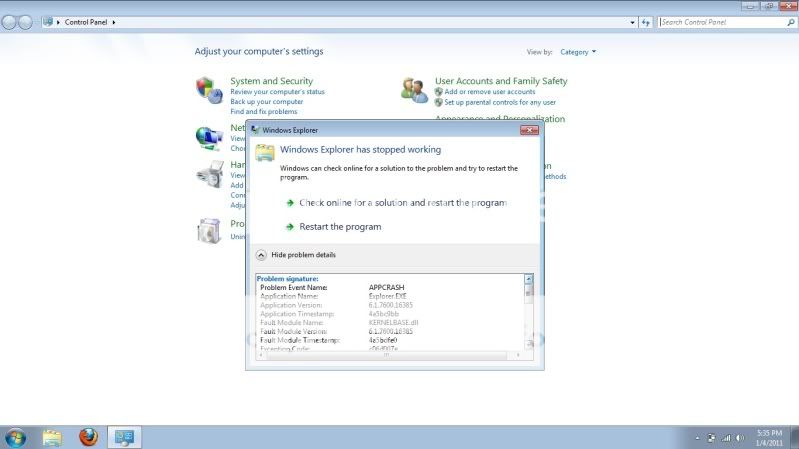Open Review your computer's status link
The image size is (799, 449).
[277, 92]
